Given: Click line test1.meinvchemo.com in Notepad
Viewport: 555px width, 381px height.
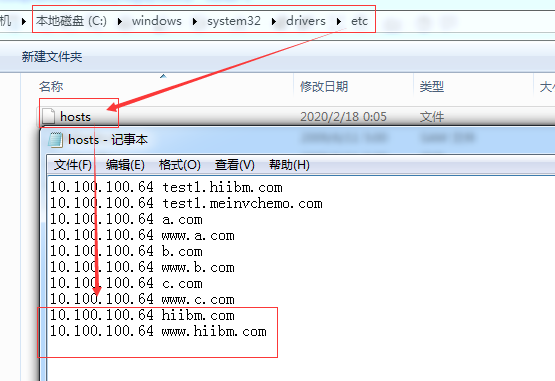Looking at the screenshot, I should tap(186, 203).
